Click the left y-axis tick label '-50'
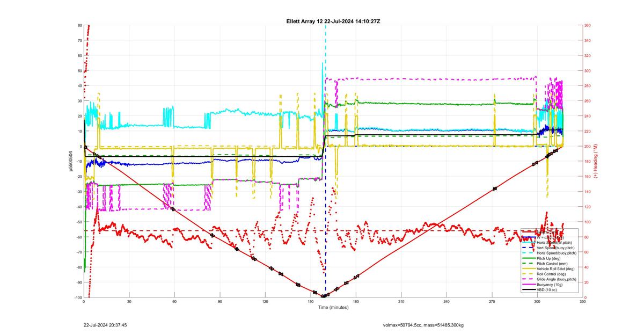Viewport: 644px width, 334px height. 78,222
